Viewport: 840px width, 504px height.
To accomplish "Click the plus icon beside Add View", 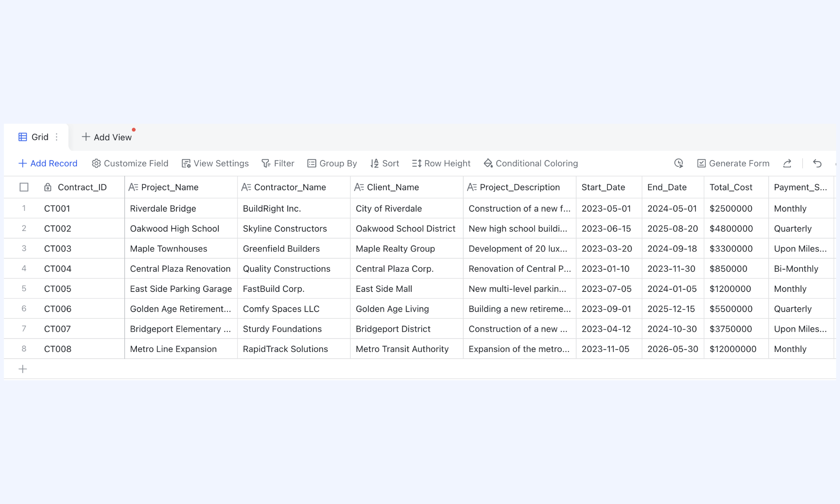I will tap(86, 137).
